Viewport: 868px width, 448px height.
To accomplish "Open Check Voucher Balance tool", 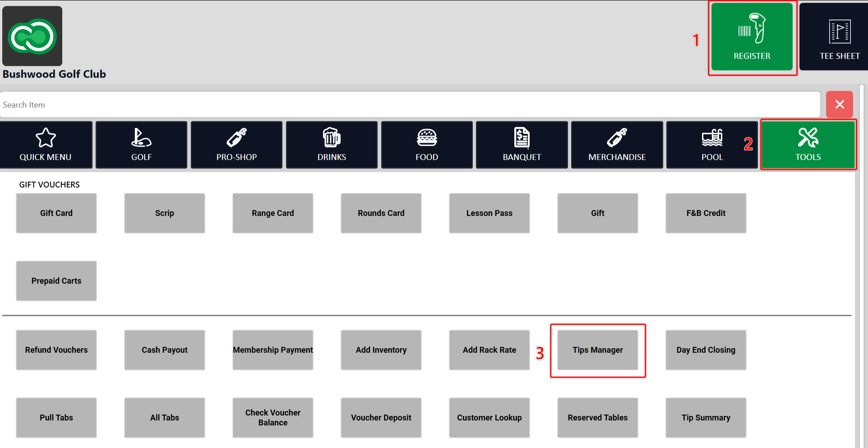I will (273, 418).
